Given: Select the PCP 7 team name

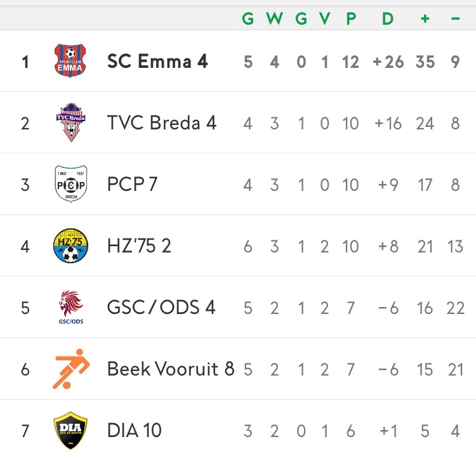Looking at the screenshot, I should click(132, 184).
